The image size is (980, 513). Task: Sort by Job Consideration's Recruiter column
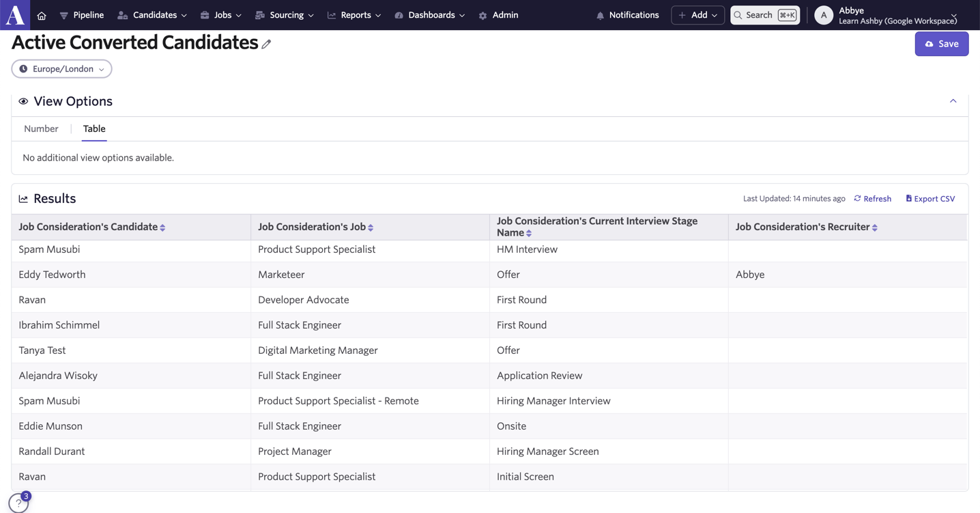tap(874, 227)
